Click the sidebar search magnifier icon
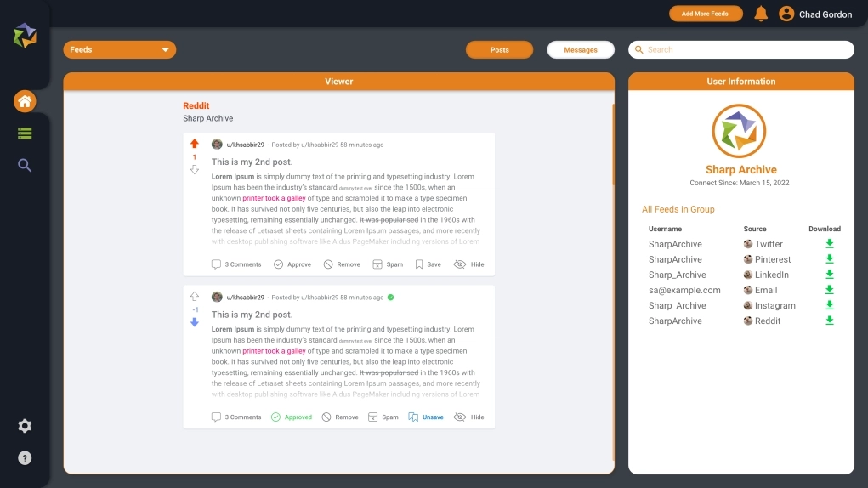Screen dimensions: 868x488 pyautogui.click(x=25, y=166)
